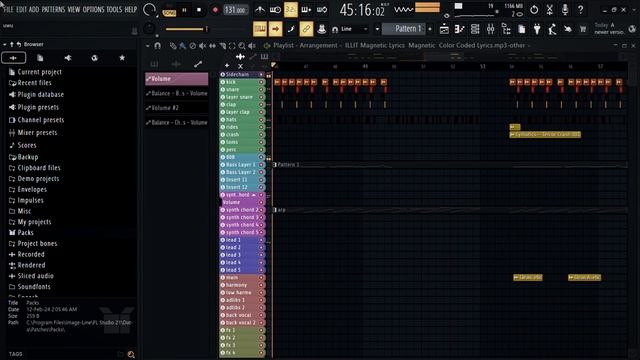Click the arrow left of Pattern 1
This screenshot has height=360, width=640.
point(377,29)
